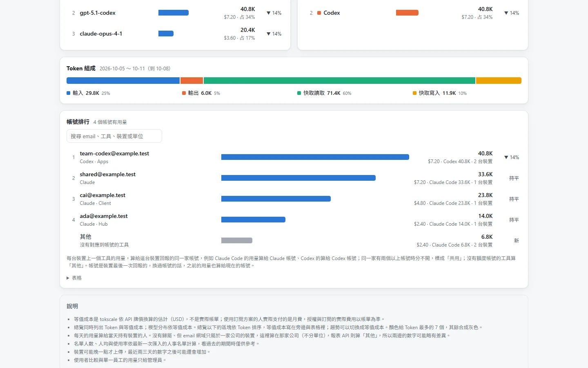Viewport: 588px width, 368px height.
Task: Click the down-trend 14% in Codex tool row
Action: pos(512,13)
